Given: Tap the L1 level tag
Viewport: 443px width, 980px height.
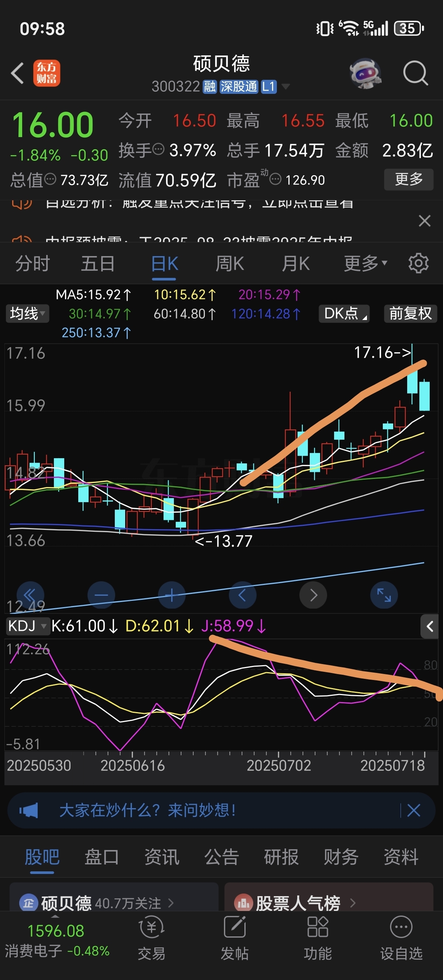Looking at the screenshot, I should (269, 87).
